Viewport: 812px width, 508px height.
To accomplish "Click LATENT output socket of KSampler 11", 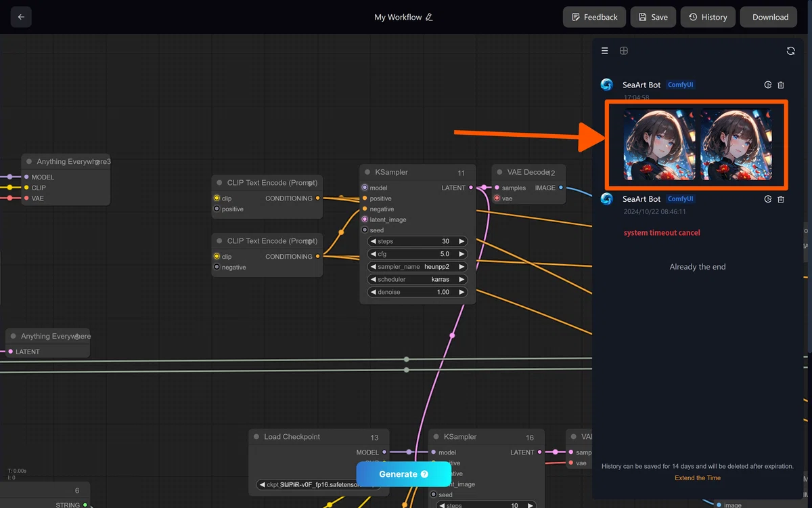I will point(471,188).
